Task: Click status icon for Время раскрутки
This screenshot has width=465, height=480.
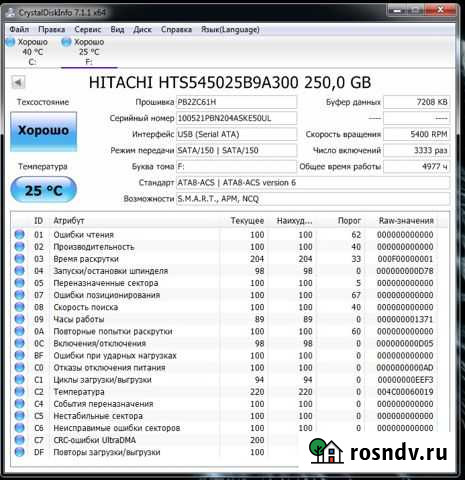Action: pos(20,259)
